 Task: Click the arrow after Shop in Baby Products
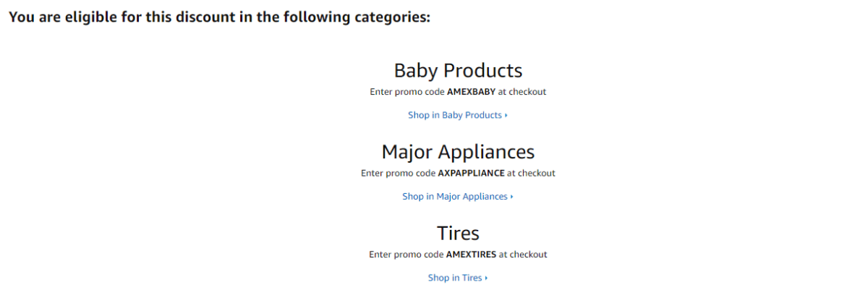[x=506, y=116]
